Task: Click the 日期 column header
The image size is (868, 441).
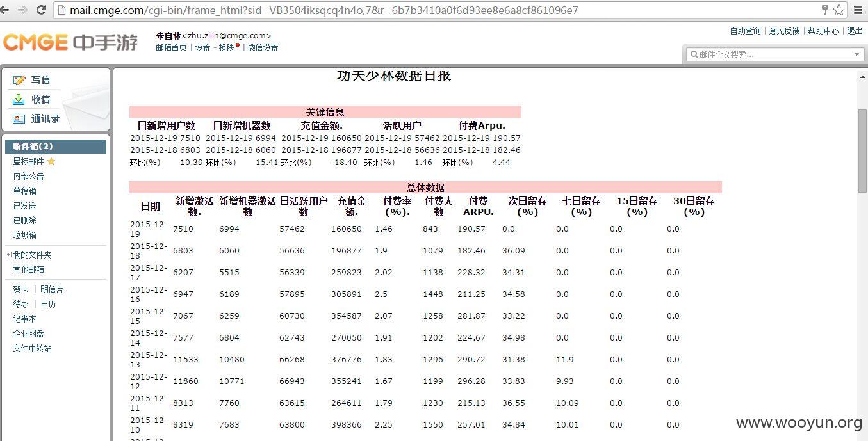Action: (x=150, y=206)
